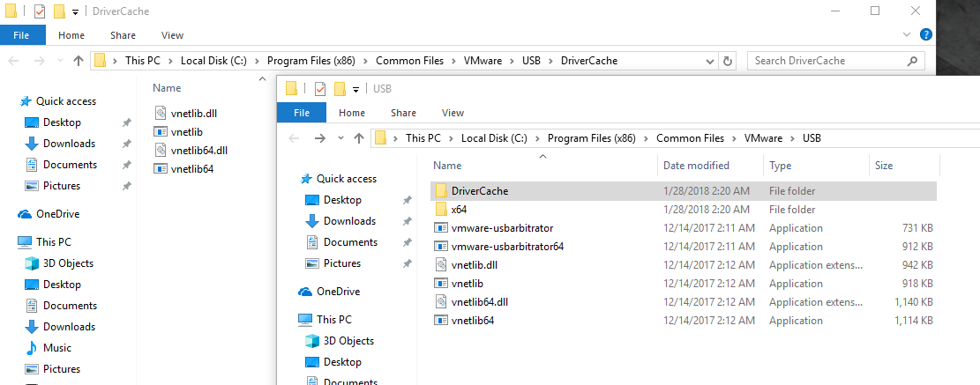Click Local Disk (C:) breadcrumb in DriverCache window
Viewport: 980px width, 385px height.
tap(213, 61)
